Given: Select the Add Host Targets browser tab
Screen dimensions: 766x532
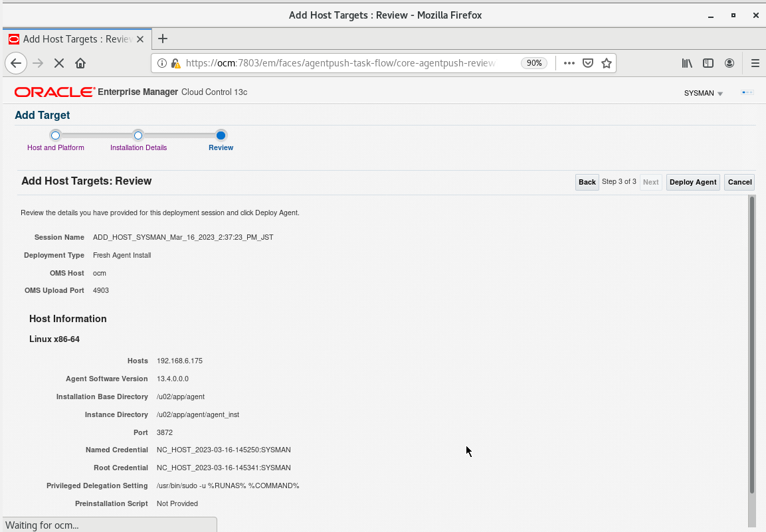Looking at the screenshot, I should pos(77,39).
